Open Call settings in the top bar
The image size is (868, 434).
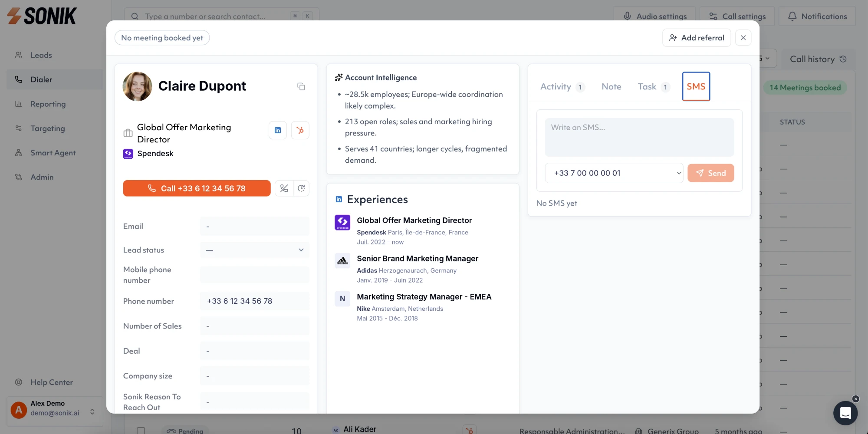[x=737, y=16]
